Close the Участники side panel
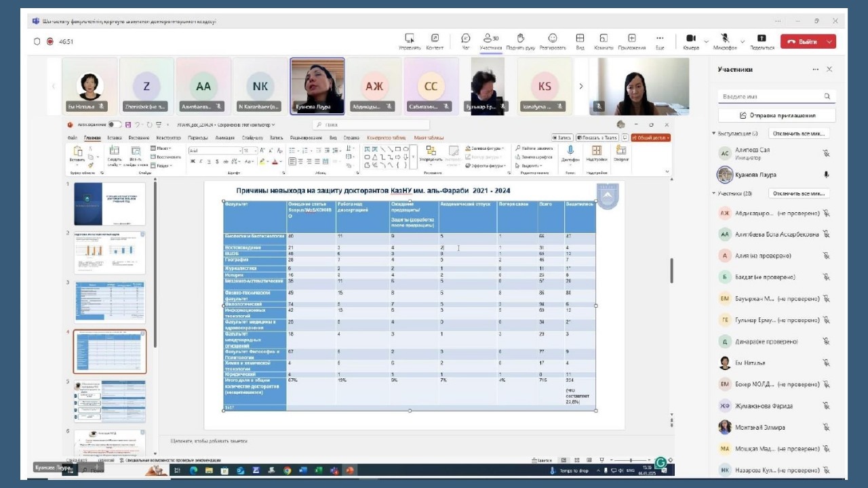The image size is (868, 488). click(829, 69)
